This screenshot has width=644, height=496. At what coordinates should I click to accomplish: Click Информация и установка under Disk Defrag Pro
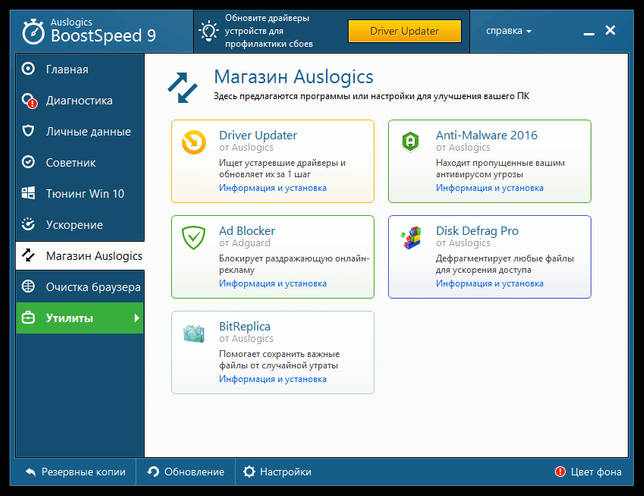pos(490,284)
